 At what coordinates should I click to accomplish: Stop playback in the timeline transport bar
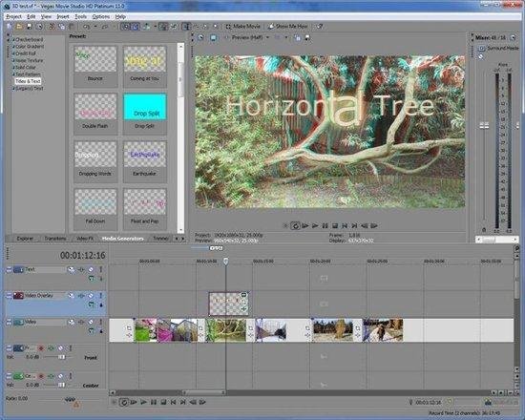(163, 402)
